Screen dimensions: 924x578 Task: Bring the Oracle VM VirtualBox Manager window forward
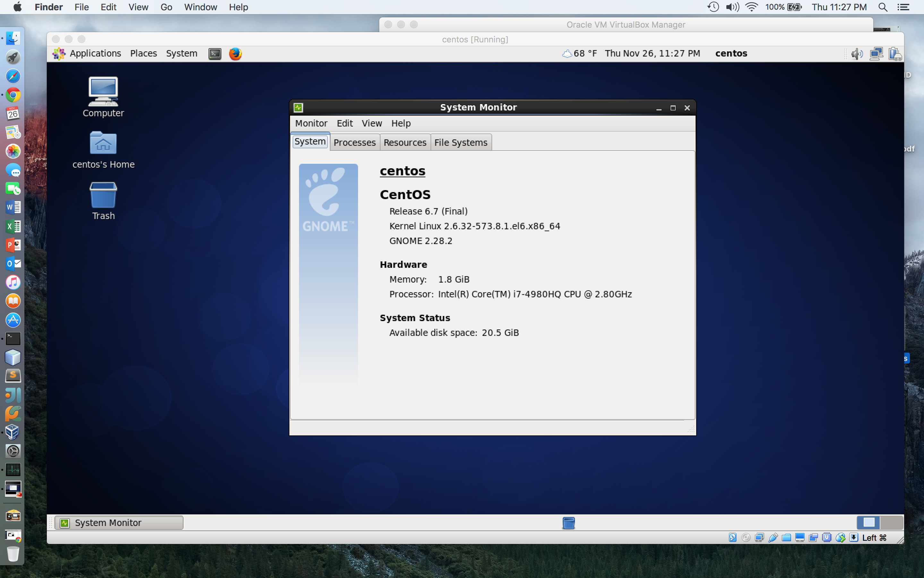(x=625, y=24)
